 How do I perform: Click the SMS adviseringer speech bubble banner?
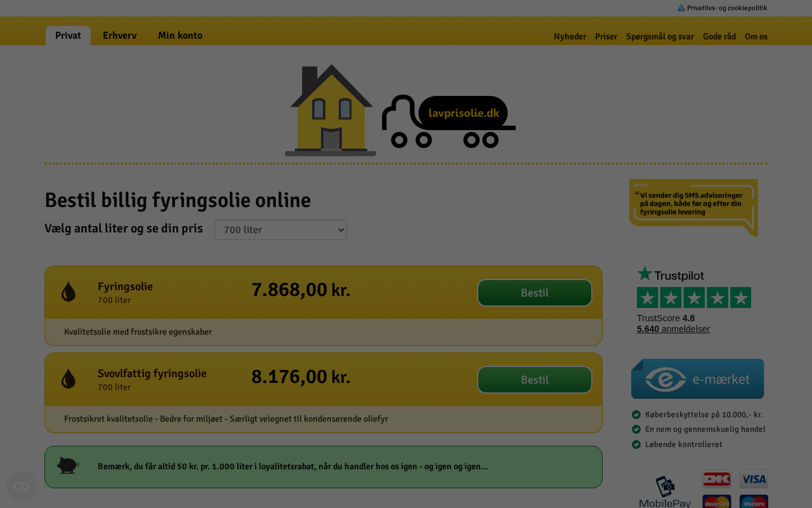[x=693, y=208]
